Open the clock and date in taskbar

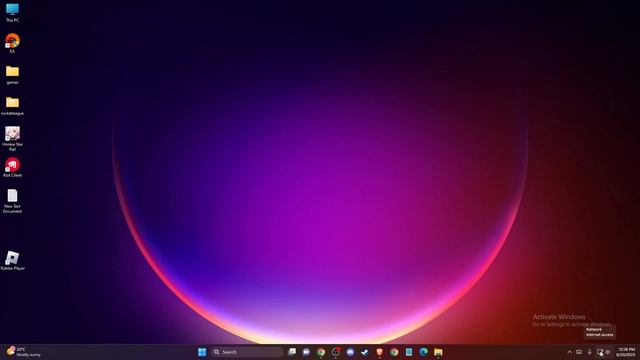626,352
